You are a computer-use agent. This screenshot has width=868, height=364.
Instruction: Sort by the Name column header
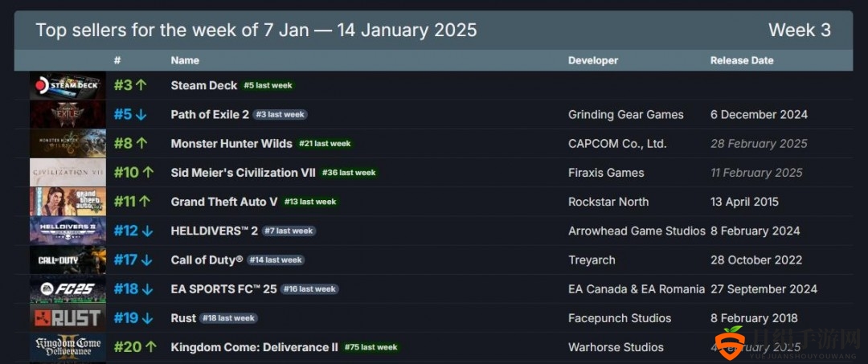coord(185,60)
